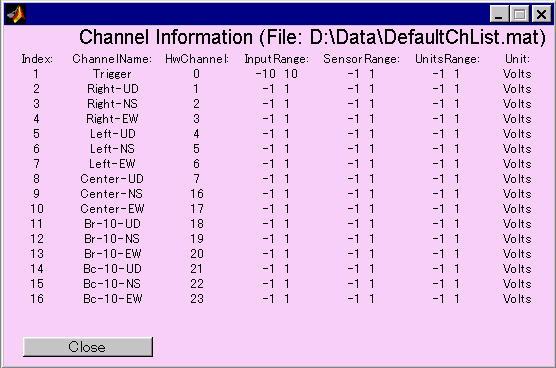Select the Br-10-NS channel name
Viewport: 556px width, 368px height.
pyautogui.click(x=112, y=239)
